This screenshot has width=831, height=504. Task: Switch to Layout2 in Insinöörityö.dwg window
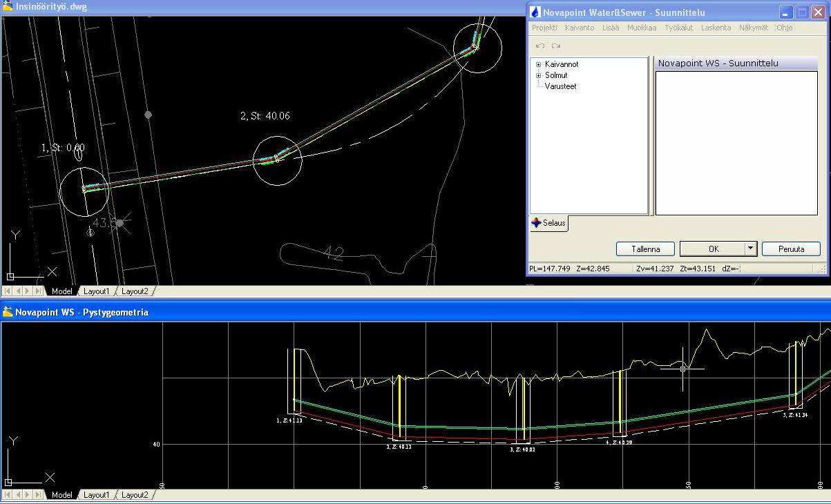coord(135,291)
